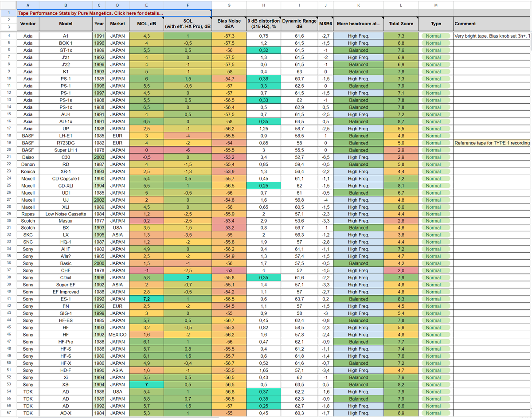Click the More headroom at... header
Viewport: 532px width, 418px height.
click(358, 24)
